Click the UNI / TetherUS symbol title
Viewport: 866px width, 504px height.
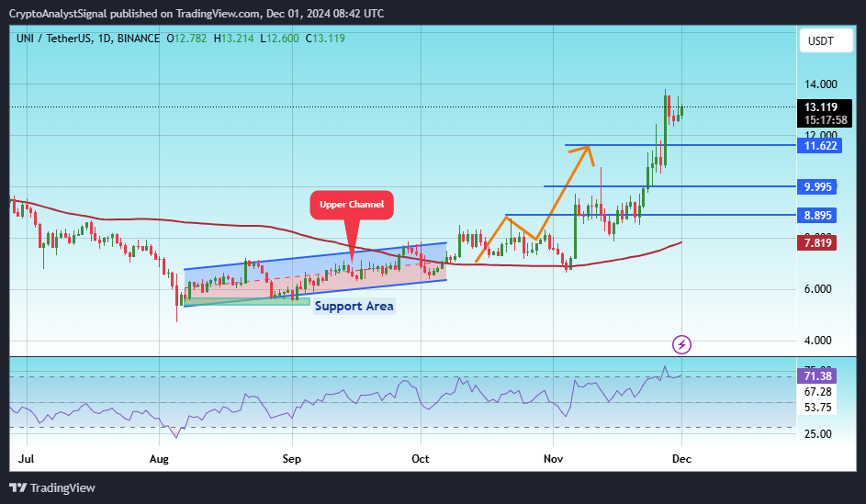coord(54,39)
